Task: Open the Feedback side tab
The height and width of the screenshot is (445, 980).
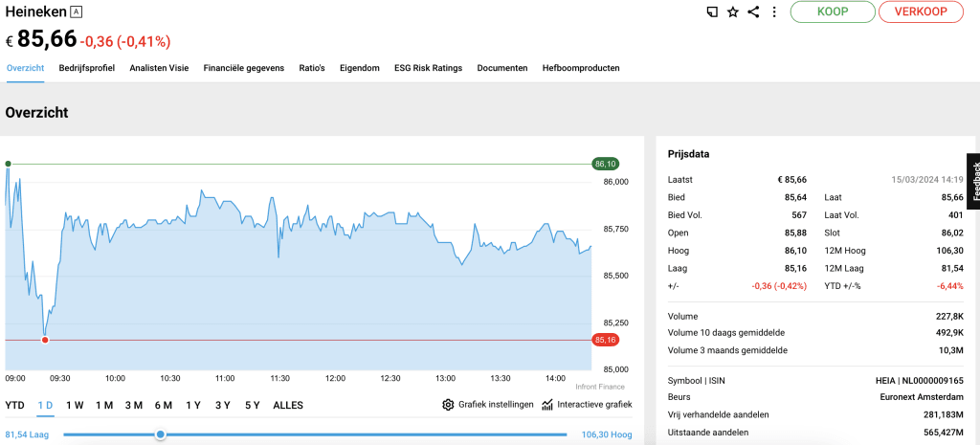Action: [974, 180]
